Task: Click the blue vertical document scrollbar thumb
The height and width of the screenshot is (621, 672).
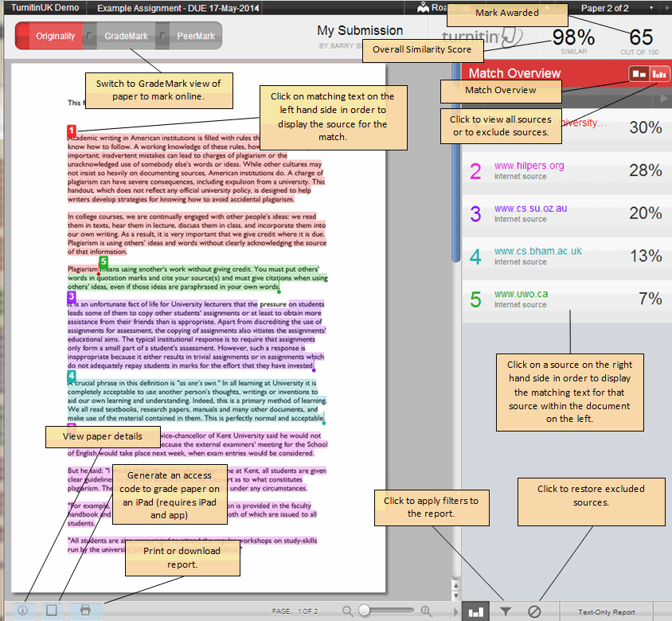Action: coord(455,162)
